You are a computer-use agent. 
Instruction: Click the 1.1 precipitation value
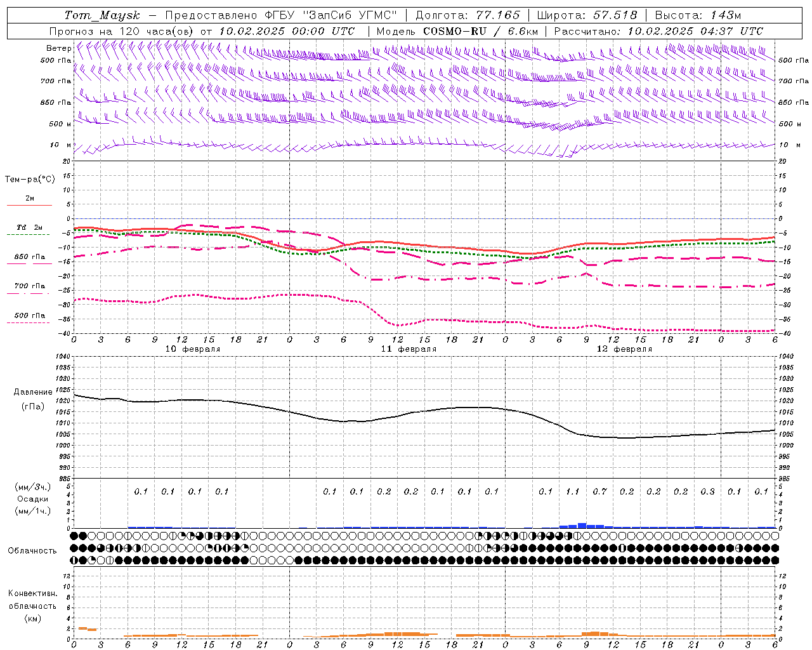pyautogui.click(x=572, y=491)
